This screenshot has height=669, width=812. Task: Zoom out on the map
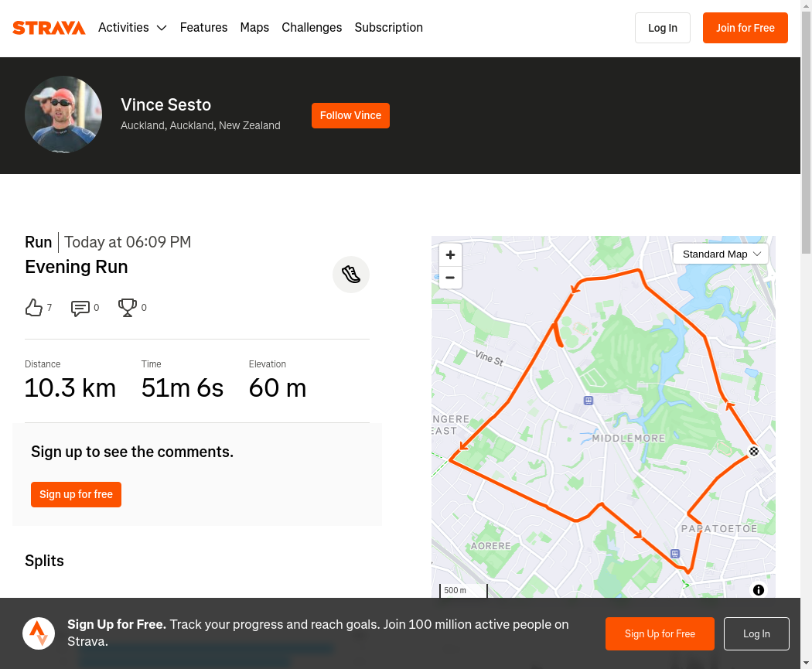coord(450,278)
